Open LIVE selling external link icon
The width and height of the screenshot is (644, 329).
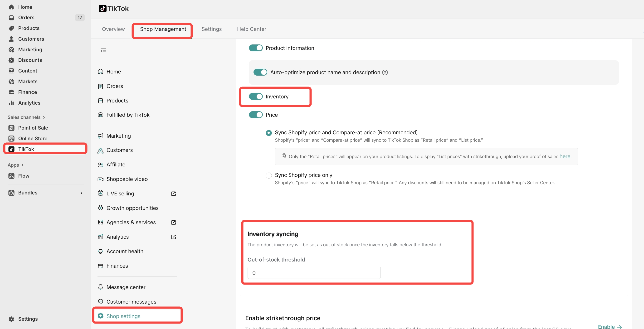tap(173, 194)
